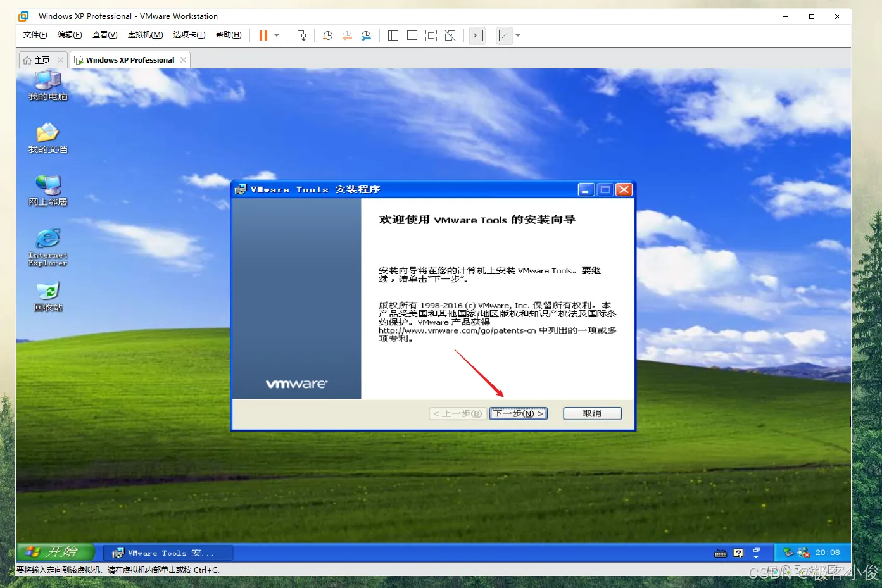Expand the stretch display dropdown arrow

(518, 35)
